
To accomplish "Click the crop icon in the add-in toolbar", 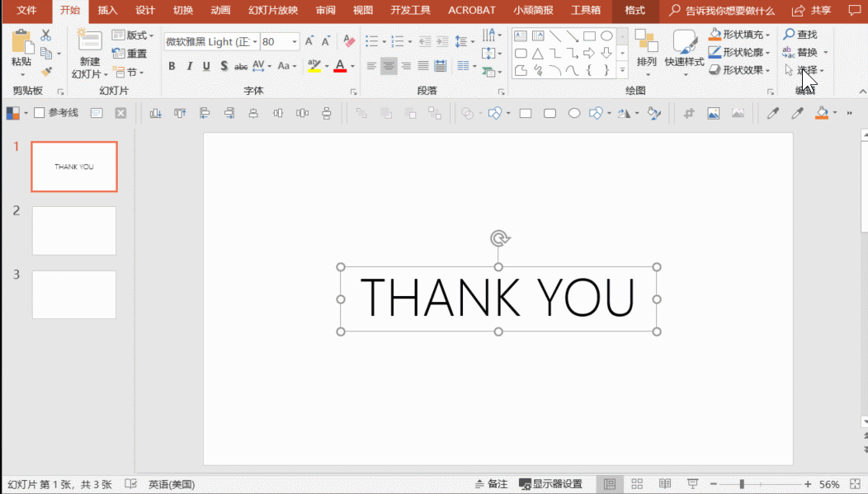I will pyautogui.click(x=689, y=114).
